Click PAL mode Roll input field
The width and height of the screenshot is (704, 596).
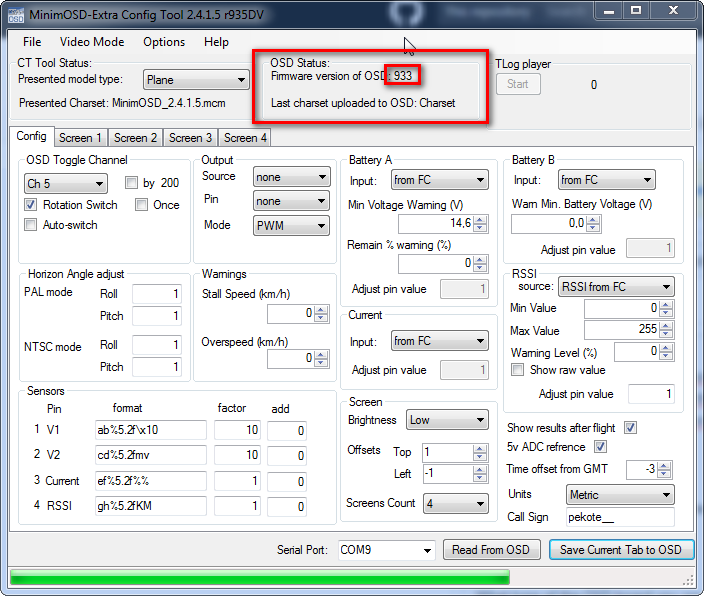pyautogui.click(x=157, y=294)
